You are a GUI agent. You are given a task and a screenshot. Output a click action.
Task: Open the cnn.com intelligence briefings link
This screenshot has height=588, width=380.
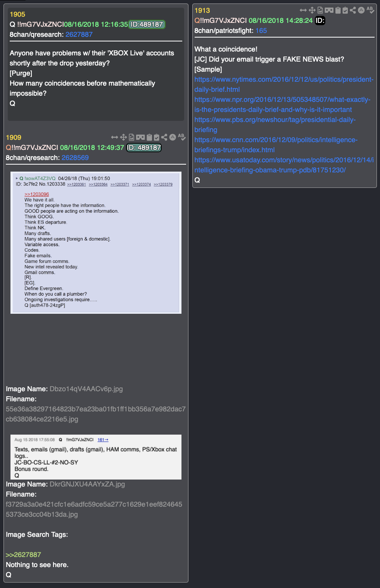(276, 145)
